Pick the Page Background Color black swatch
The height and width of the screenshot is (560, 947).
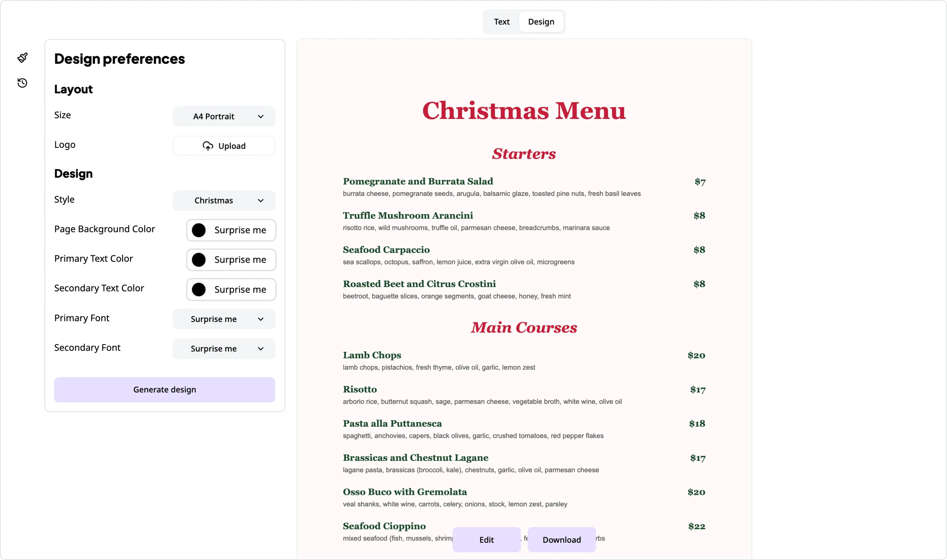pos(199,230)
